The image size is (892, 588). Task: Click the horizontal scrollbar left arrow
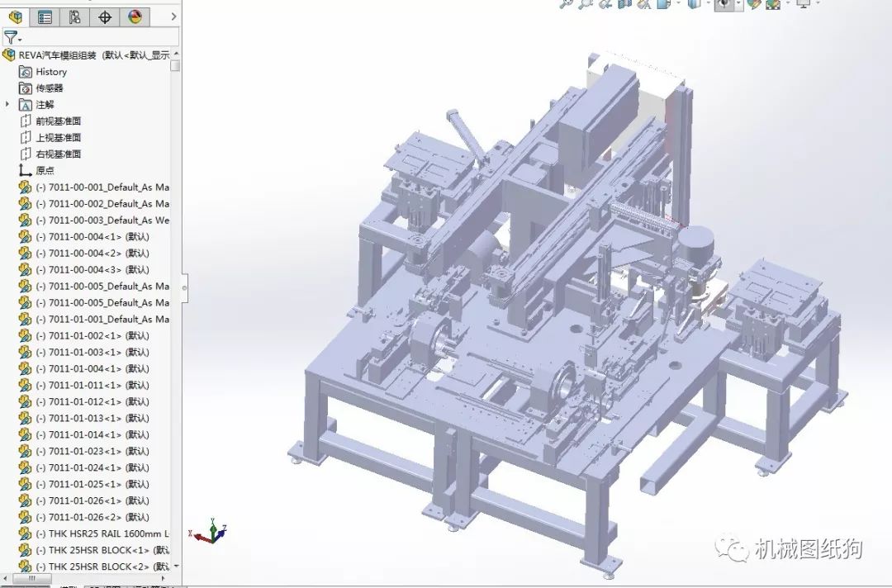(4, 578)
